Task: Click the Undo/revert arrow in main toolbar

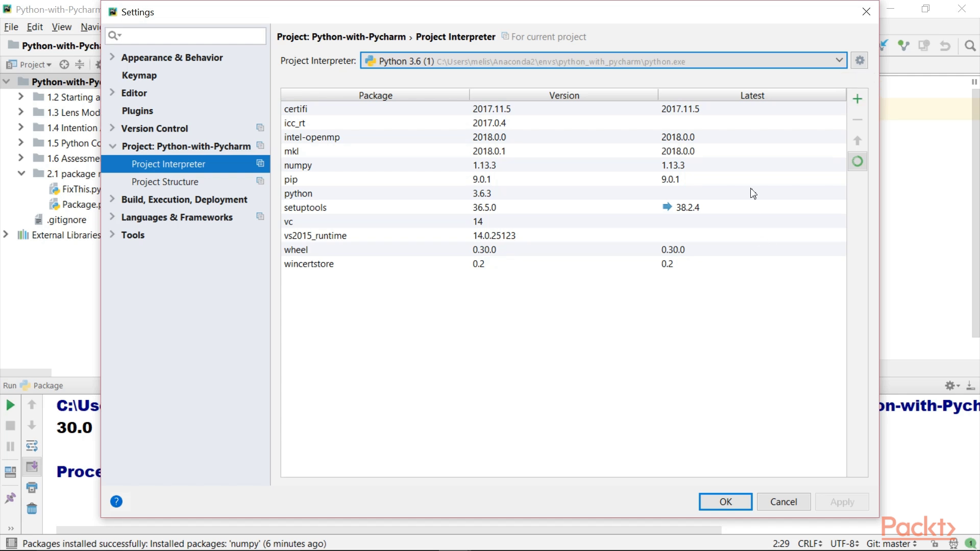Action: pos(945,46)
